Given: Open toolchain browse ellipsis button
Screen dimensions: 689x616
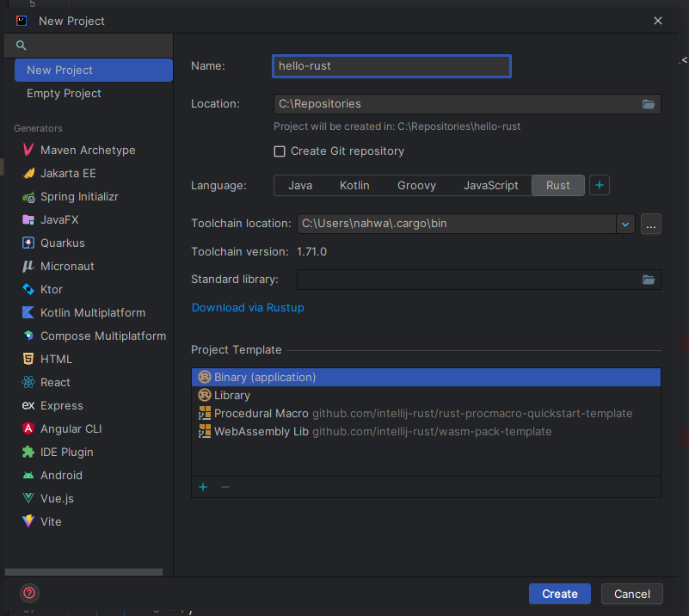Looking at the screenshot, I should (651, 224).
